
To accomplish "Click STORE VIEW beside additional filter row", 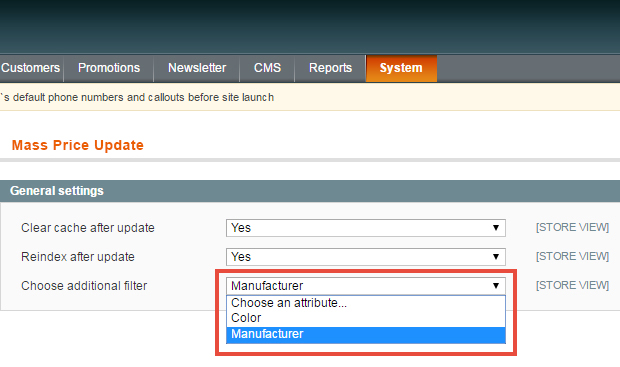I will pos(572,285).
